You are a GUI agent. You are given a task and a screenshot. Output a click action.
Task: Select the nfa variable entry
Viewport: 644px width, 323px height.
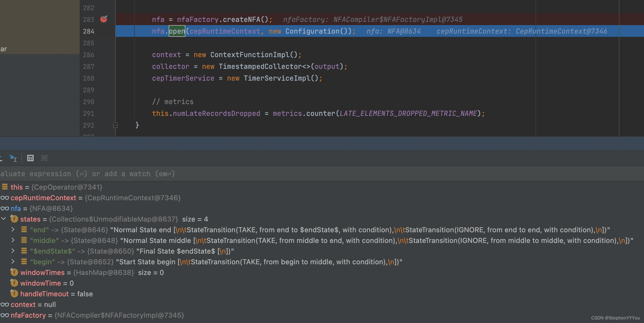[15, 208]
